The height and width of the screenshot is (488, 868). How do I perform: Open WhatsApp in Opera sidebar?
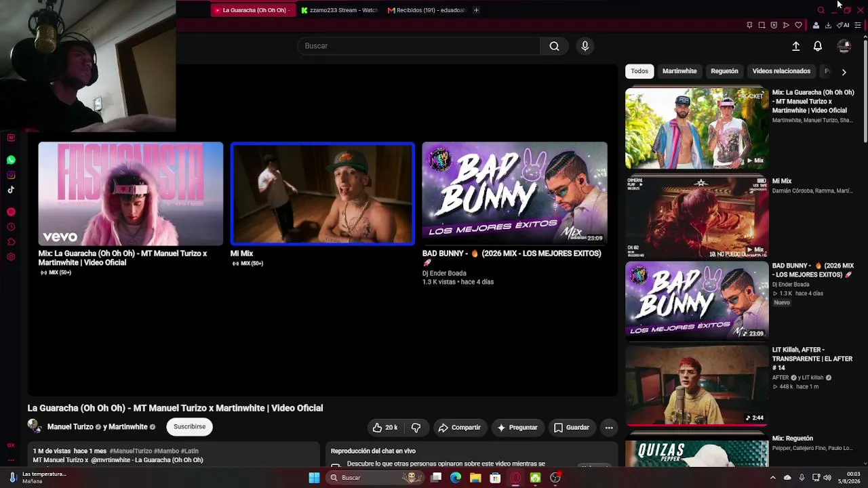(11, 160)
